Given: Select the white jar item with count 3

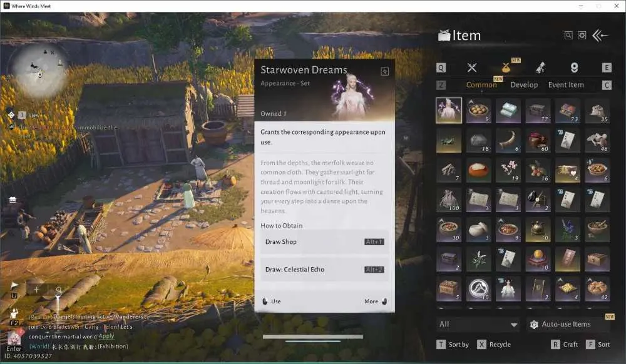Looking at the screenshot, I should pos(478,230).
